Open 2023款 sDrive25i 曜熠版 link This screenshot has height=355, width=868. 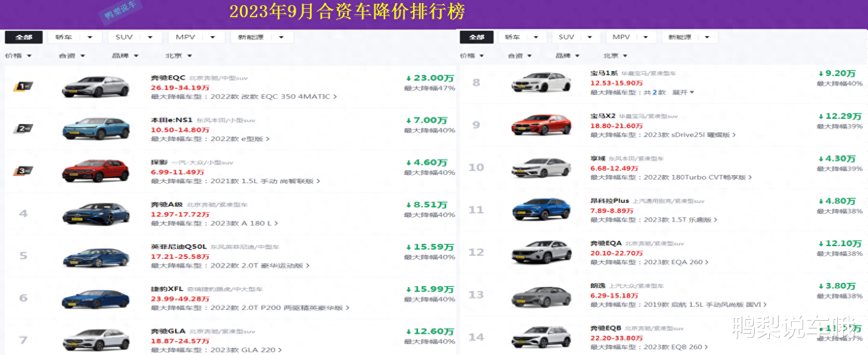[689, 135]
